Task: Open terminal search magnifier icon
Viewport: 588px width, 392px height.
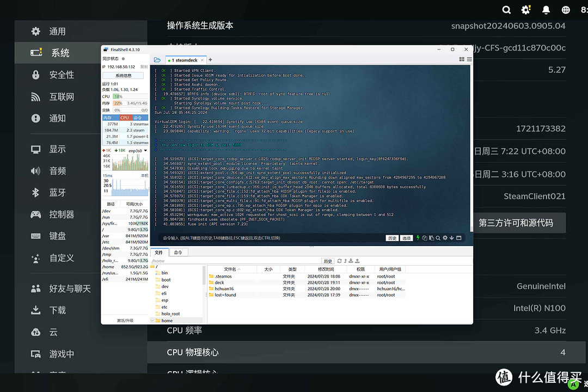Action: pos(438,238)
